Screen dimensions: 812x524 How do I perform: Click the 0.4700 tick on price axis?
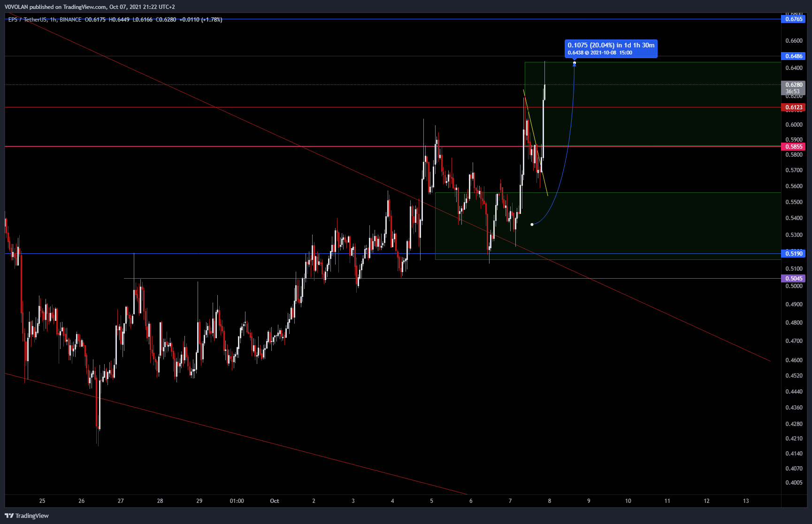tap(794, 341)
